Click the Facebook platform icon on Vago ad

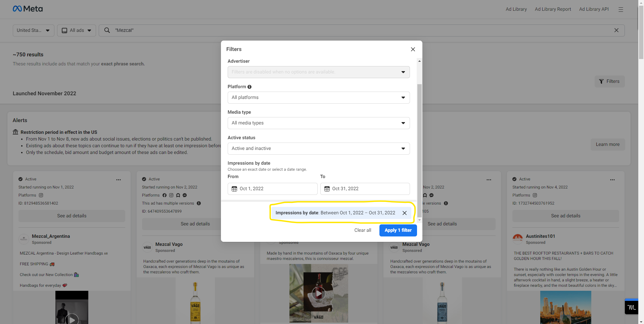(x=165, y=195)
